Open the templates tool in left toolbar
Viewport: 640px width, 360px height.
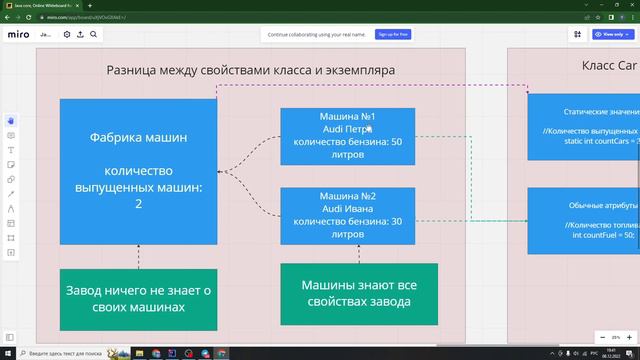point(11,223)
